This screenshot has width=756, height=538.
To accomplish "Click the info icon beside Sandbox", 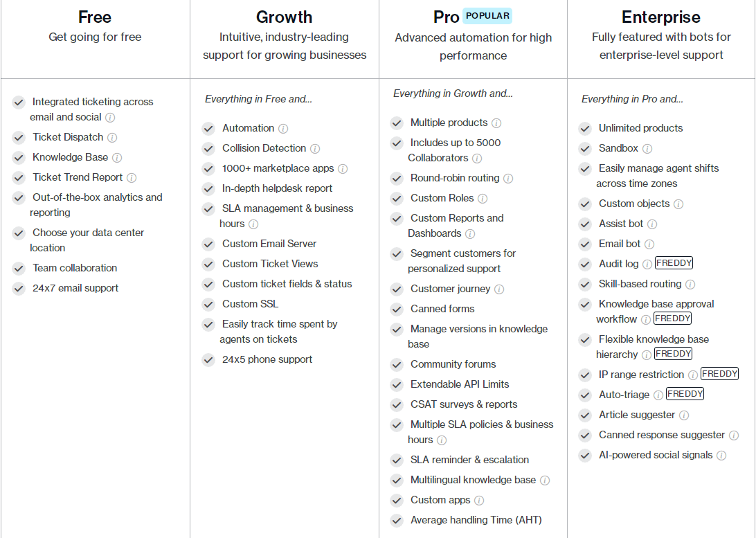I will 647,149.
